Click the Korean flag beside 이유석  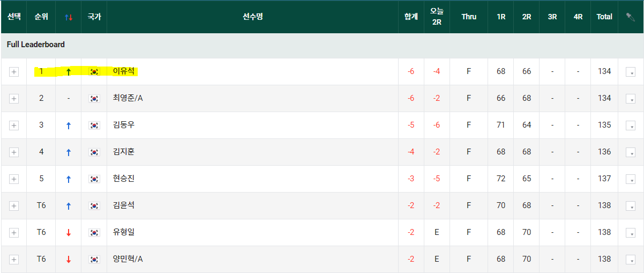[94, 71]
